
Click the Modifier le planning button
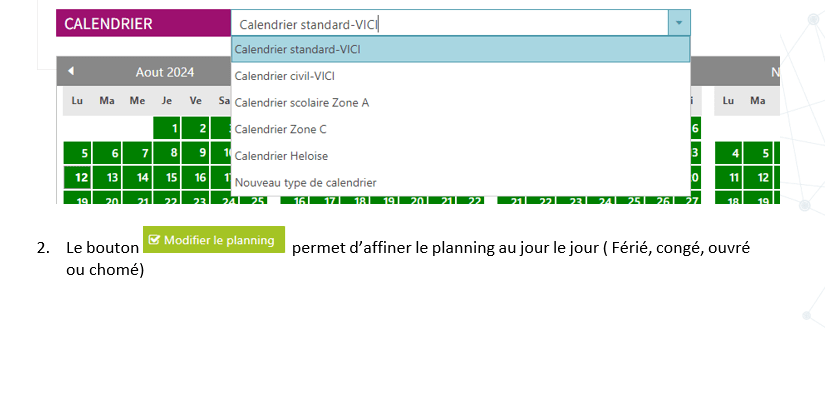pos(214,240)
